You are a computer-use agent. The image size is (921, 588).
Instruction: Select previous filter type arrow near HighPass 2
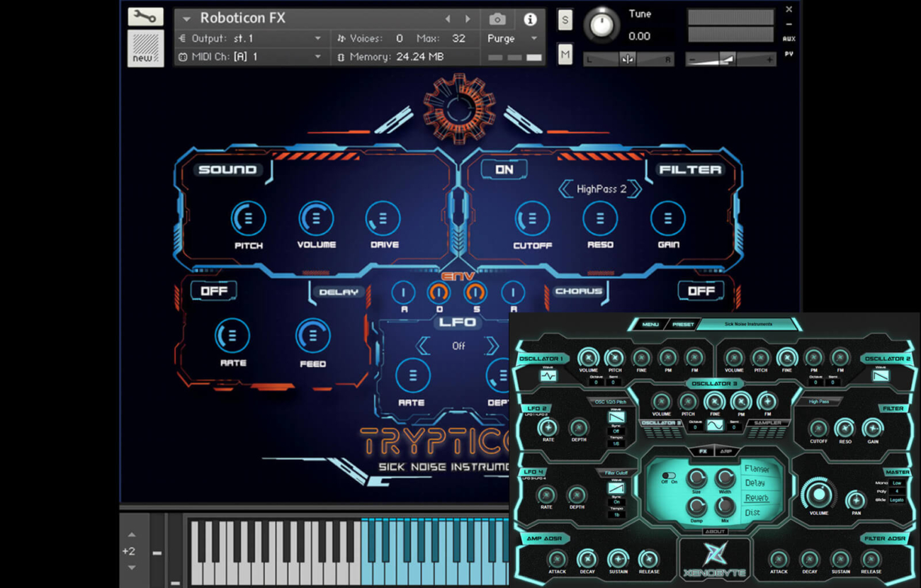(x=565, y=189)
